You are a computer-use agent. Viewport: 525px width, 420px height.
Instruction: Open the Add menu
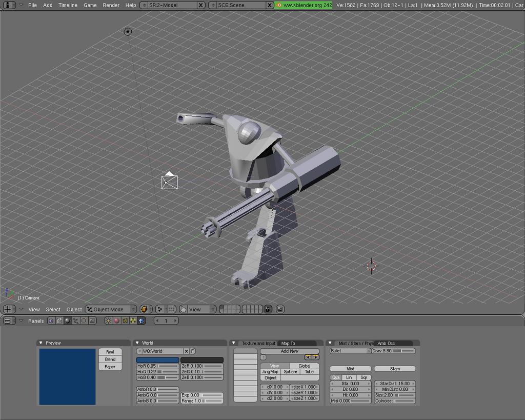pyautogui.click(x=48, y=5)
